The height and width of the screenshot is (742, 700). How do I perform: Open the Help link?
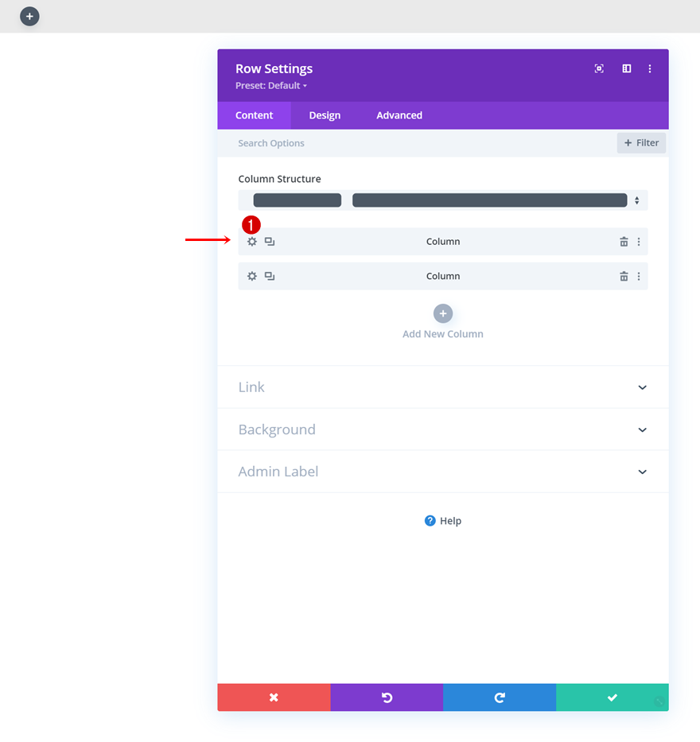point(443,521)
